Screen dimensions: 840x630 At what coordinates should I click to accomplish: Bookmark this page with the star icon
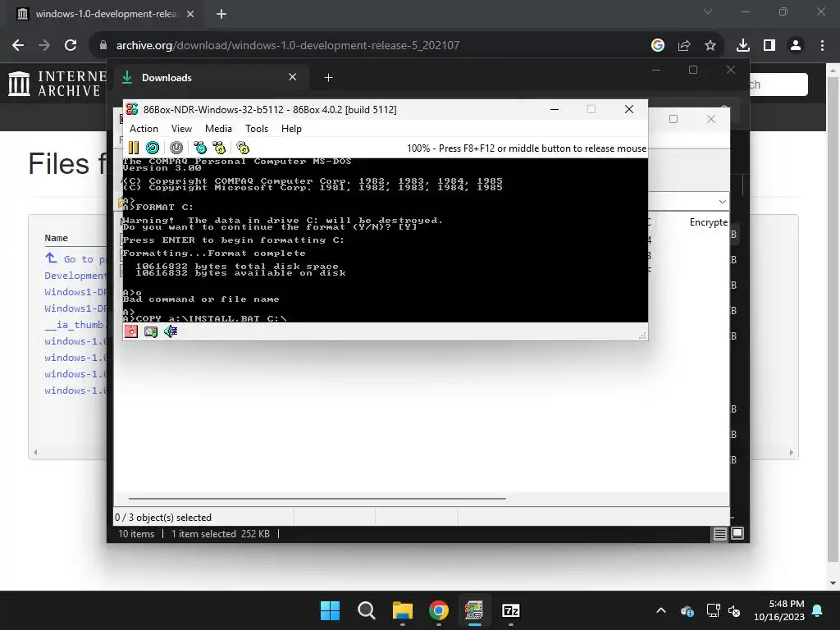pyautogui.click(x=710, y=46)
